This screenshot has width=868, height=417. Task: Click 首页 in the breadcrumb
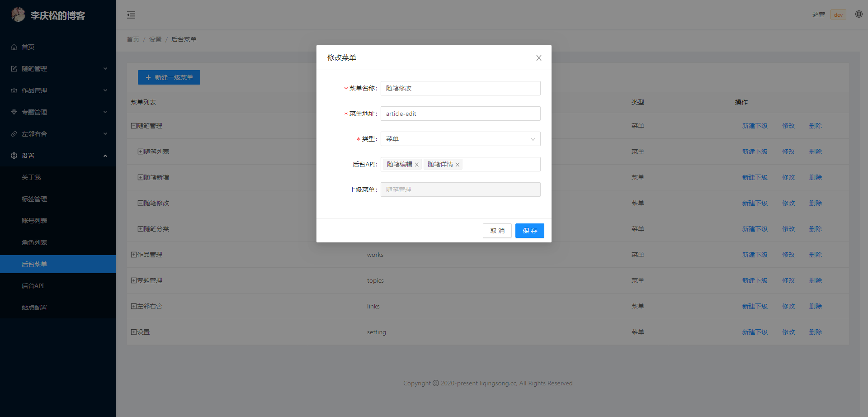(133, 39)
